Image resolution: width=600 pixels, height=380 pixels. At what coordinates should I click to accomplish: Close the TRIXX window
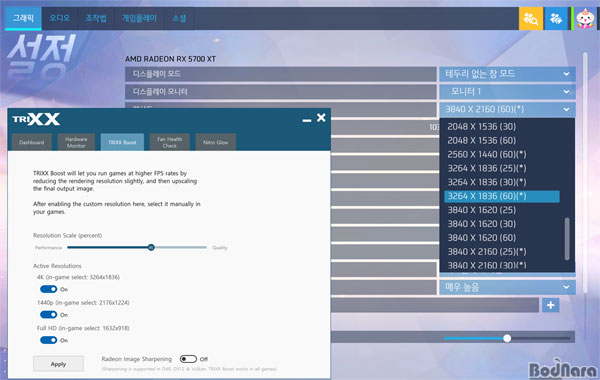click(321, 118)
